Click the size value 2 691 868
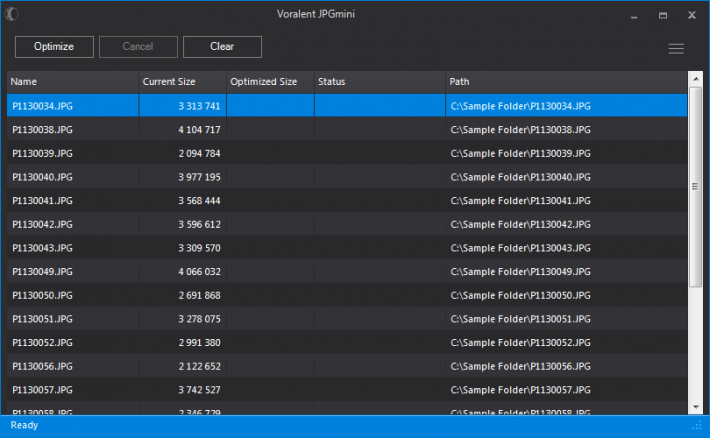This screenshot has height=438, width=710. point(199,295)
